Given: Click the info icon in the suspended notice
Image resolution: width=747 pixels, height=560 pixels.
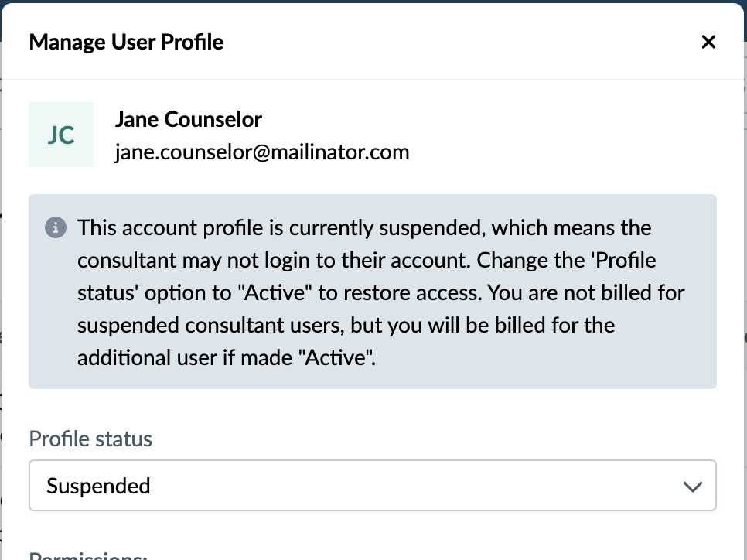Looking at the screenshot, I should click(x=54, y=228).
